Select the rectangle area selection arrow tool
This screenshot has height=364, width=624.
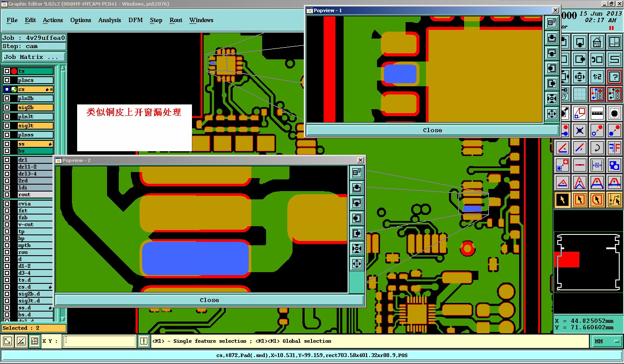[580, 200]
